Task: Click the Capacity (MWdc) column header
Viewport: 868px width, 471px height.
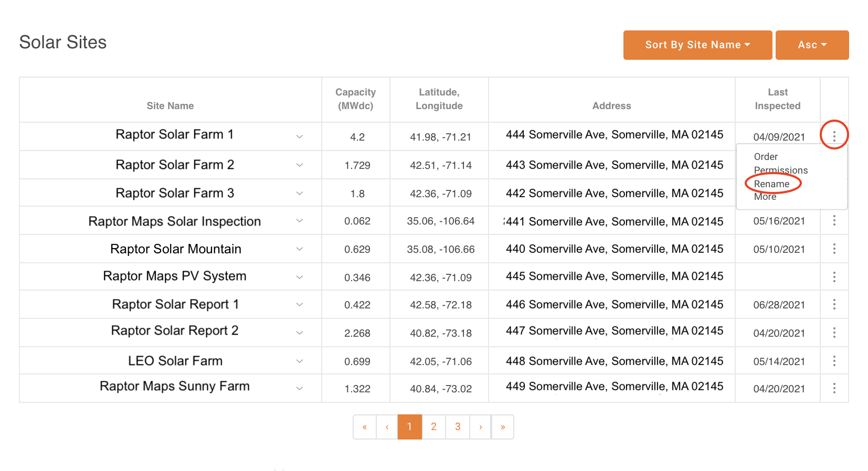Action: pos(356,99)
